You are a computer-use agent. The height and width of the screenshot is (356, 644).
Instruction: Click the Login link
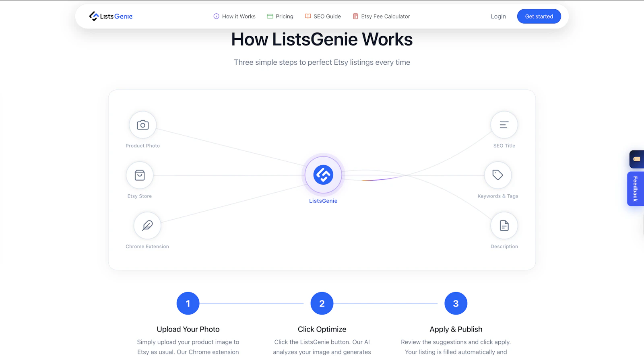click(x=498, y=16)
